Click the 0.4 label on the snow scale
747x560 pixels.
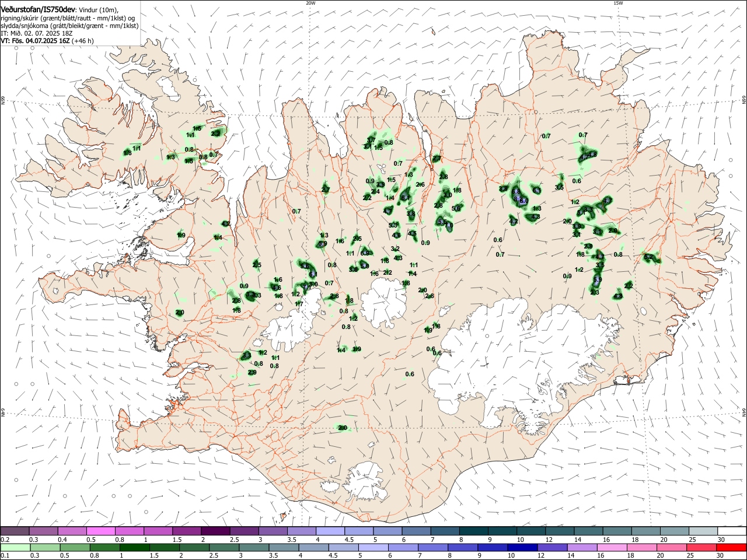pos(62,540)
